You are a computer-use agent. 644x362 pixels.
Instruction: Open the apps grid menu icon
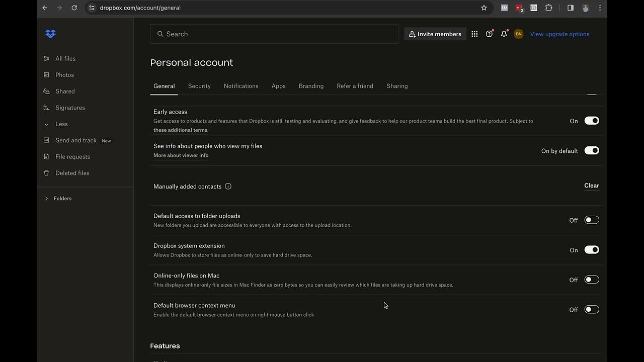coord(474,34)
